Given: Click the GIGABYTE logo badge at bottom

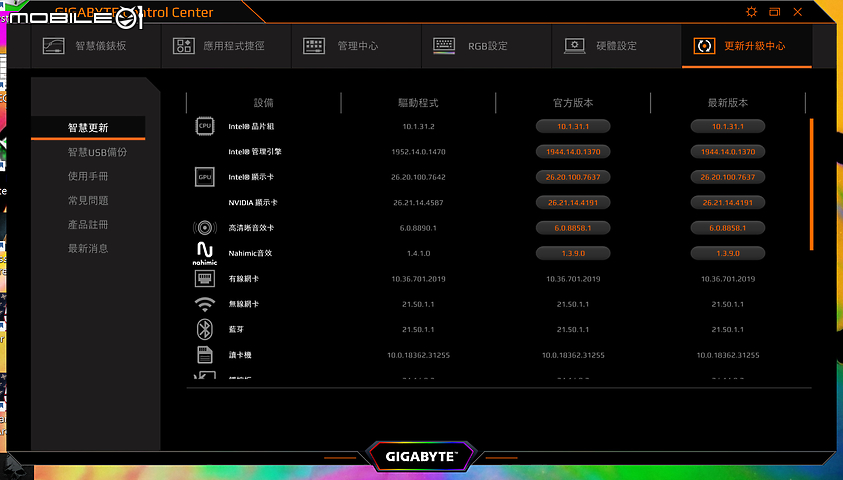Looking at the screenshot, I should pyautogui.click(x=421, y=456).
